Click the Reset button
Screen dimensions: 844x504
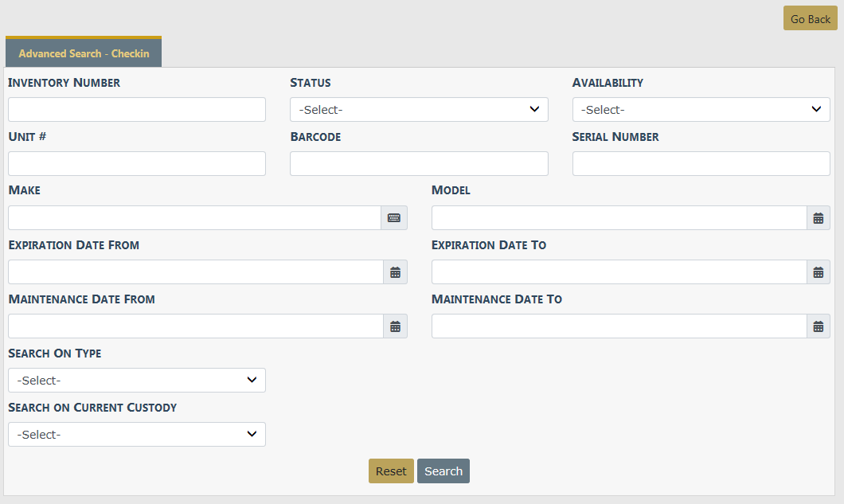point(391,471)
